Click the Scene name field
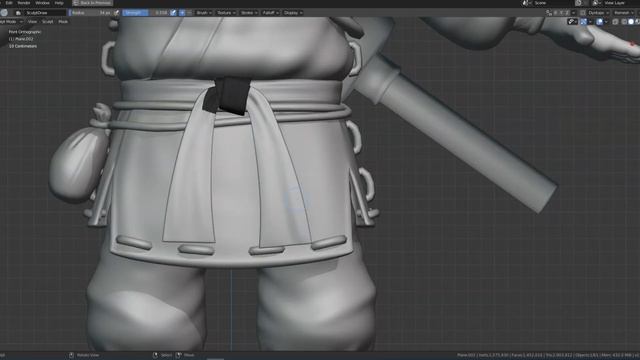Image resolution: width=640 pixels, height=360 pixels. tap(553, 3)
